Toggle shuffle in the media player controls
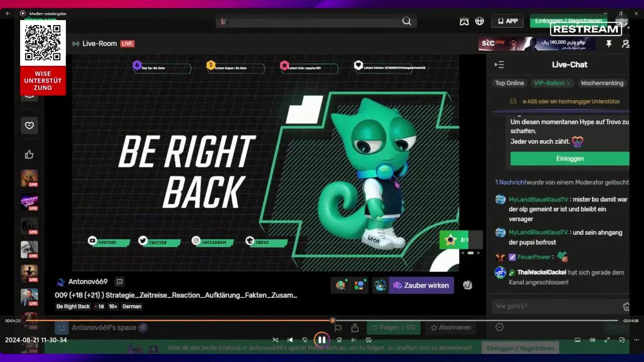The width and height of the screenshot is (644, 362). pyautogui.click(x=275, y=340)
